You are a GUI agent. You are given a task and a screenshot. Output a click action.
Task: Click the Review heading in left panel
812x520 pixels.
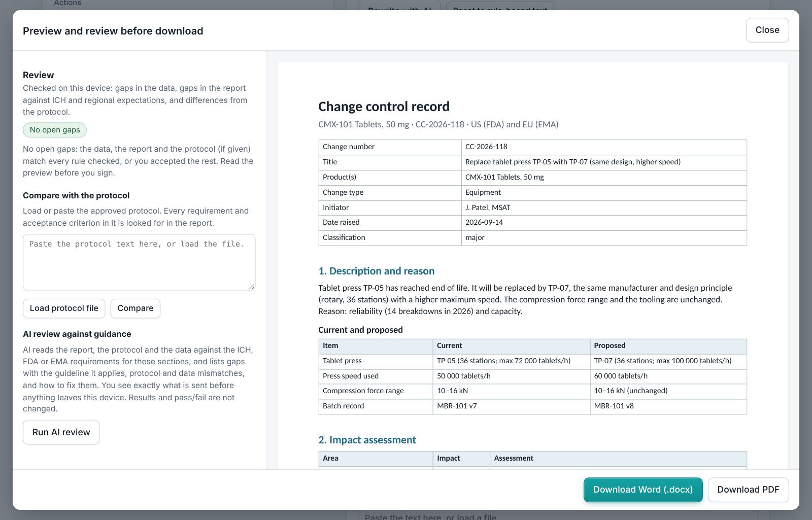pos(39,75)
